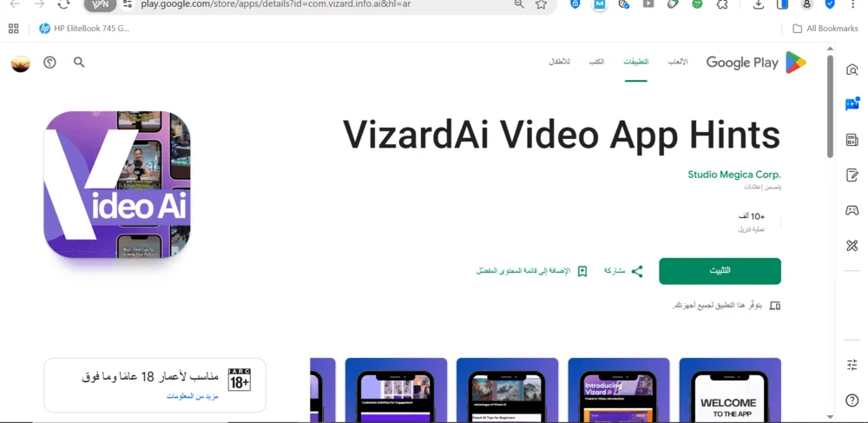
Task: Click the VizardAi app icon image
Action: point(117,184)
